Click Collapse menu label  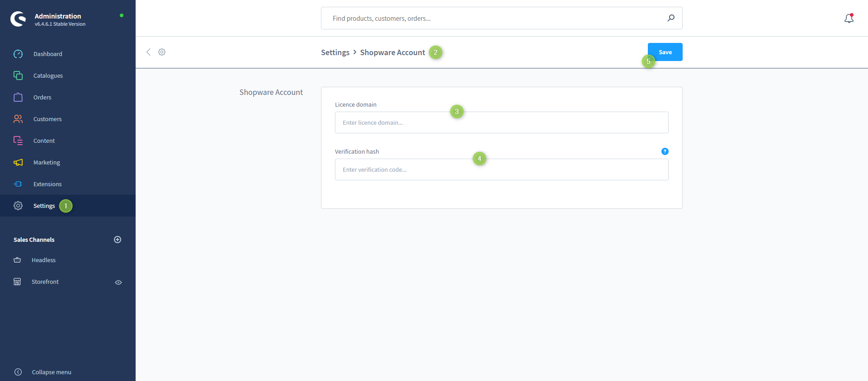(52, 372)
